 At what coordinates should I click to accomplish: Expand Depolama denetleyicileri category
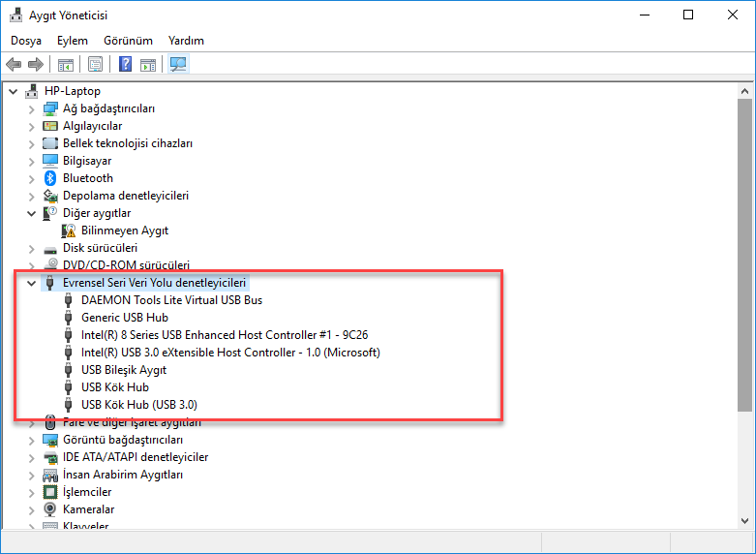point(31,196)
